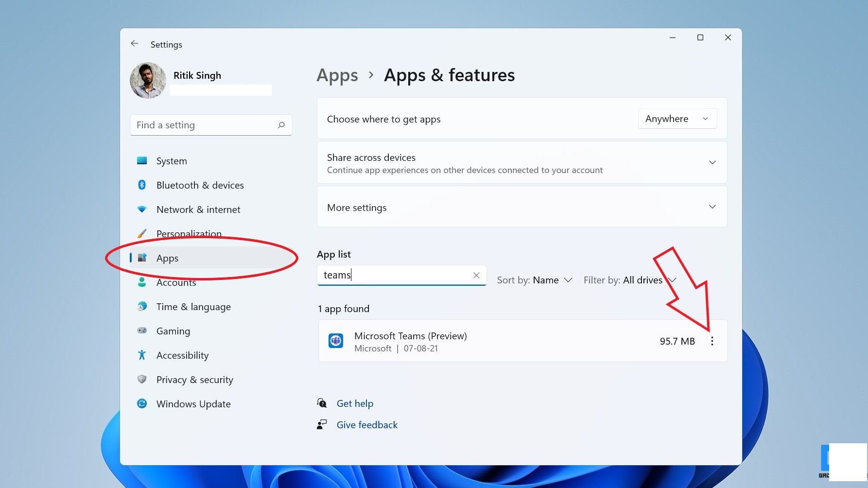This screenshot has height=488, width=868.
Task: Click 1 app found text
Action: coord(343,309)
